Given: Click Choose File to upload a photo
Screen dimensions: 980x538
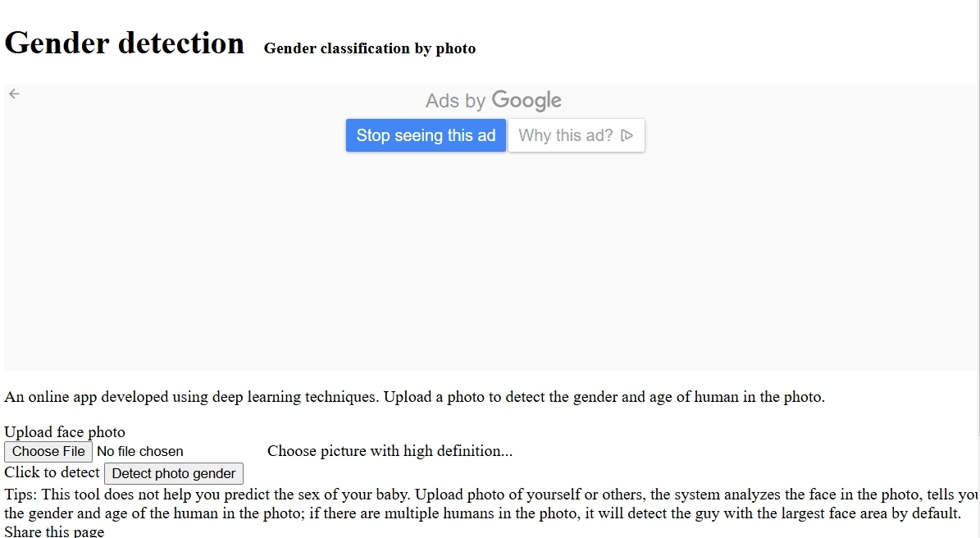Looking at the screenshot, I should pyautogui.click(x=48, y=451).
